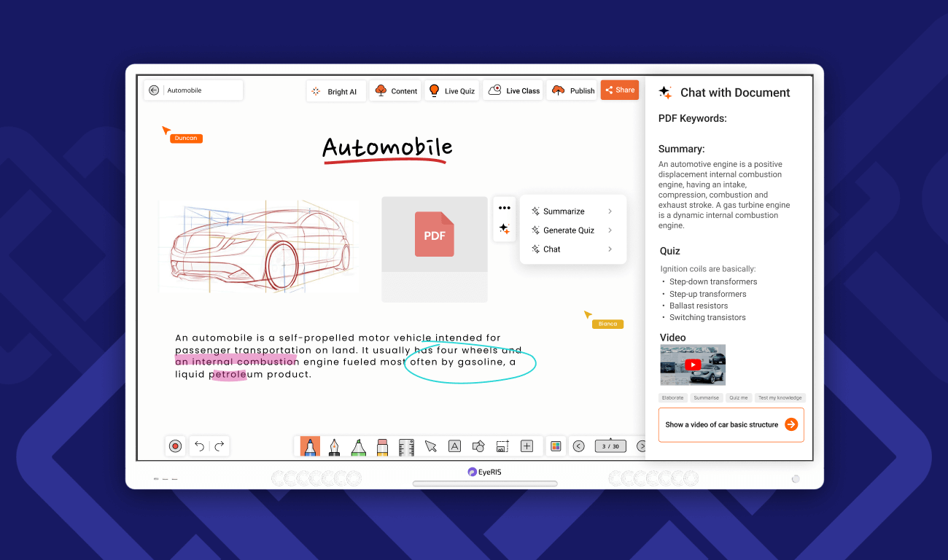The width and height of the screenshot is (948, 560).
Task: Select the Step-down transformers answer
Action: (713, 281)
